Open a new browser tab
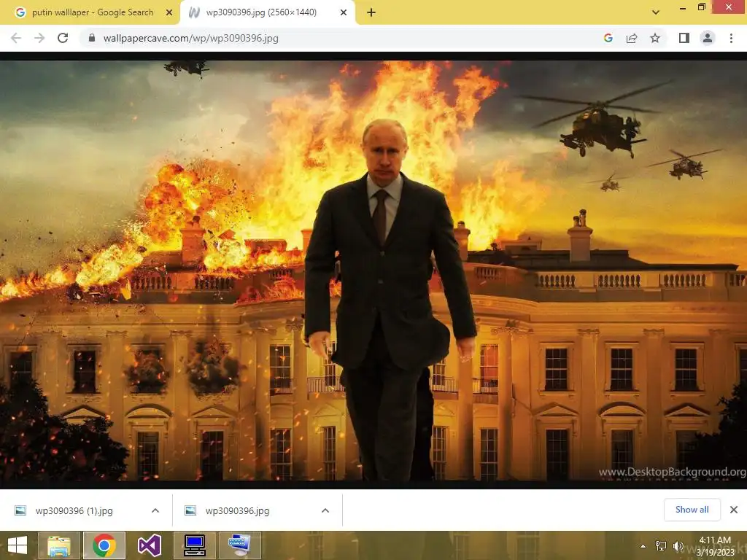Image resolution: width=747 pixels, height=560 pixels. (371, 12)
